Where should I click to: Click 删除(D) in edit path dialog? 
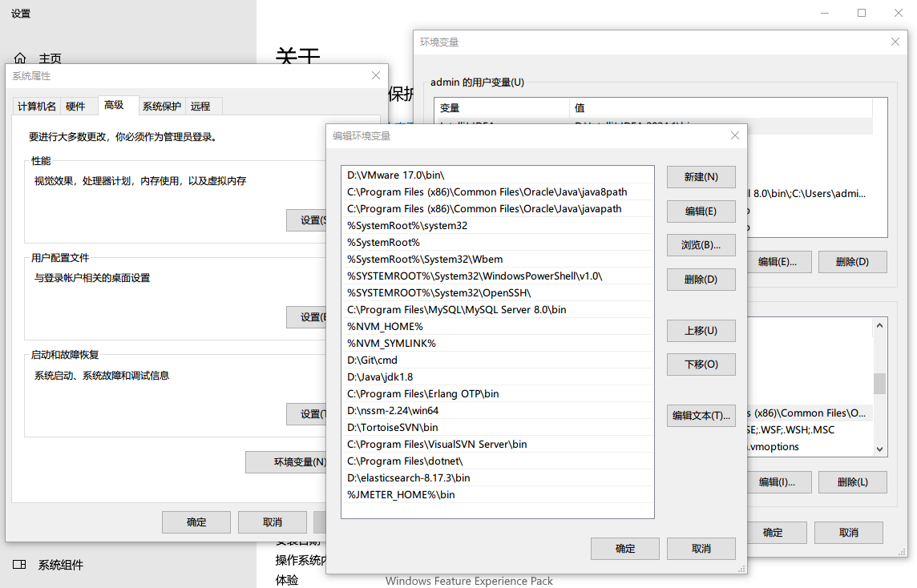tap(701, 280)
